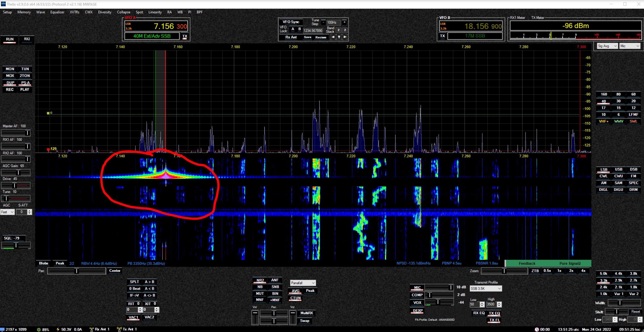Increase tune step with plus button
644x332 pixels.
[x=344, y=22]
